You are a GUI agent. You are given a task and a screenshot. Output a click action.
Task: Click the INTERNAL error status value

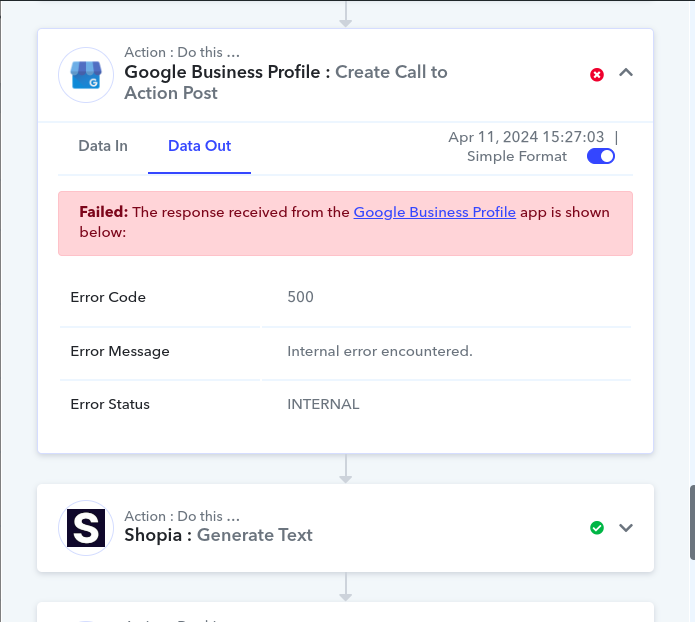323,404
